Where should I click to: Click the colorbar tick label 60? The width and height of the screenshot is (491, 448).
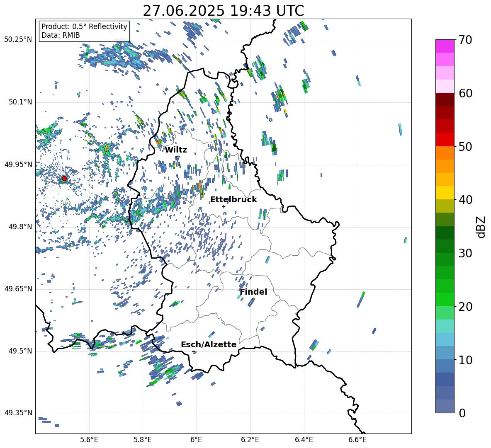tap(465, 93)
